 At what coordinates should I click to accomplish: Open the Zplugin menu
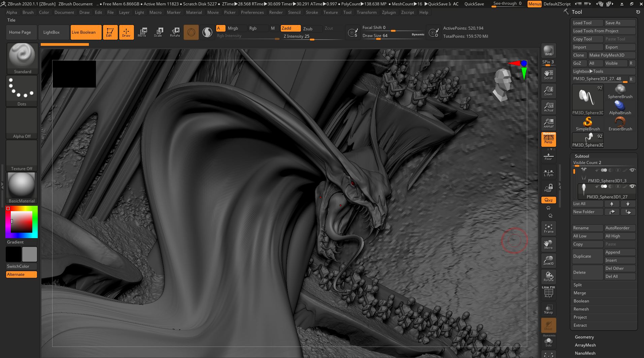(x=389, y=12)
